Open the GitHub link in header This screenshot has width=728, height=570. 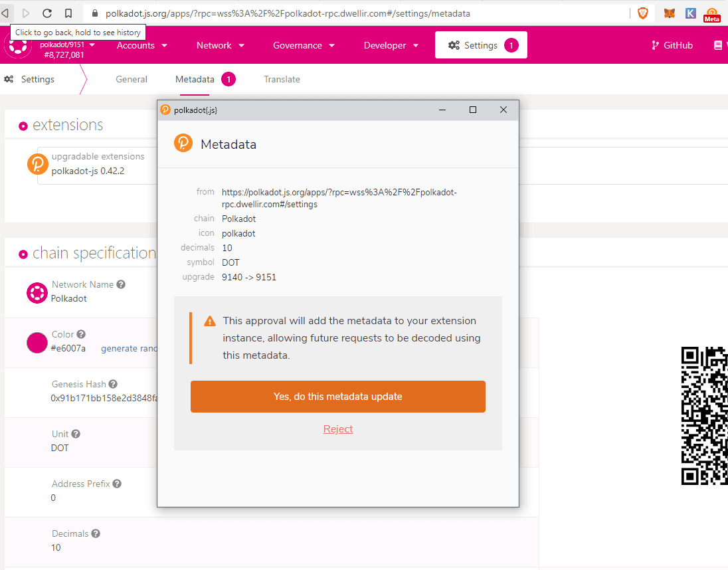point(672,45)
